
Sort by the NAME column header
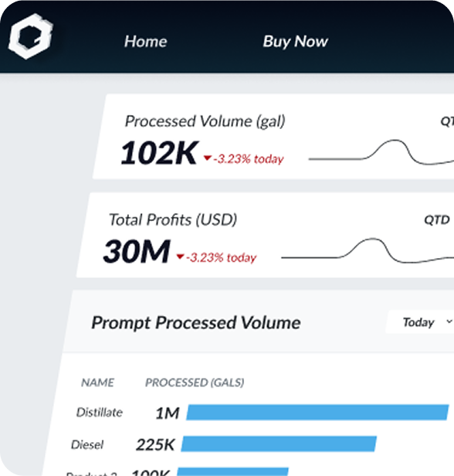click(x=97, y=382)
